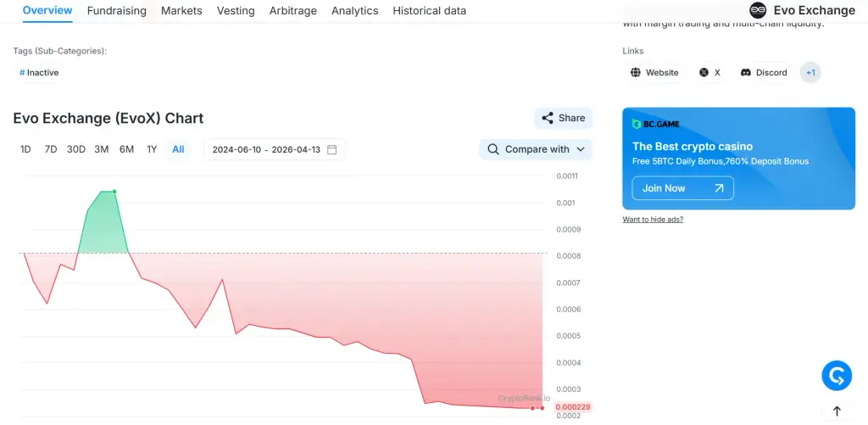Click the arrow icon in Join Now

(719, 188)
